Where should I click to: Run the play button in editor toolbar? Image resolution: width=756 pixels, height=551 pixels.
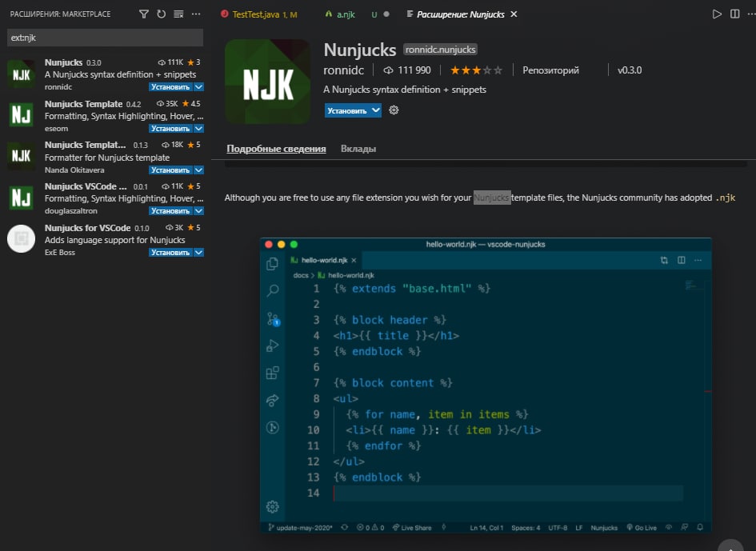(x=717, y=14)
